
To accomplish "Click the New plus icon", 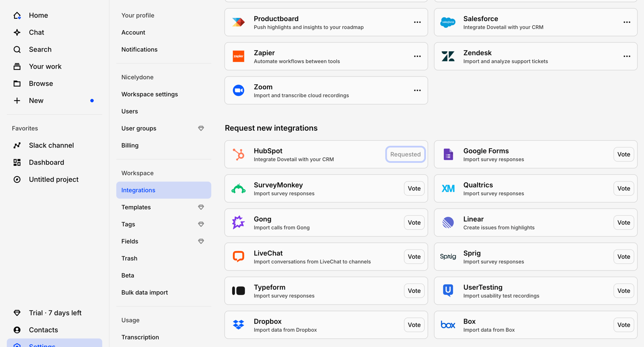I will tap(17, 101).
